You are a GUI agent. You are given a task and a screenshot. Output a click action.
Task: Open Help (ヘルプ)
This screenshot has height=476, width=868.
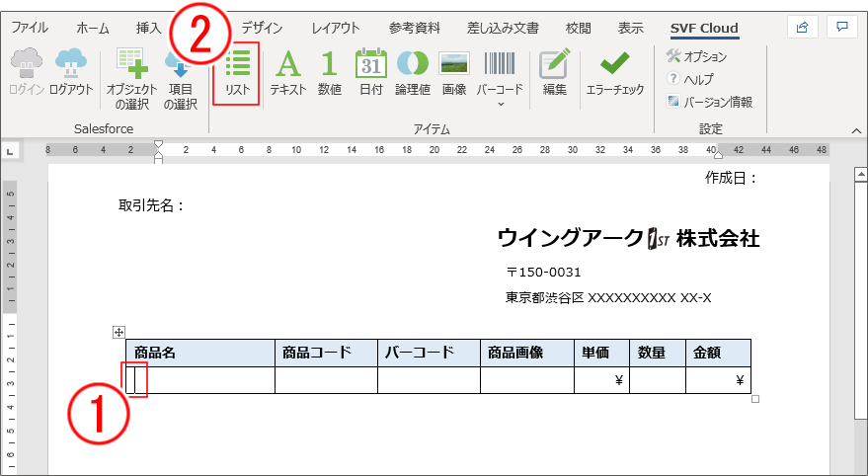pos(689,79)
